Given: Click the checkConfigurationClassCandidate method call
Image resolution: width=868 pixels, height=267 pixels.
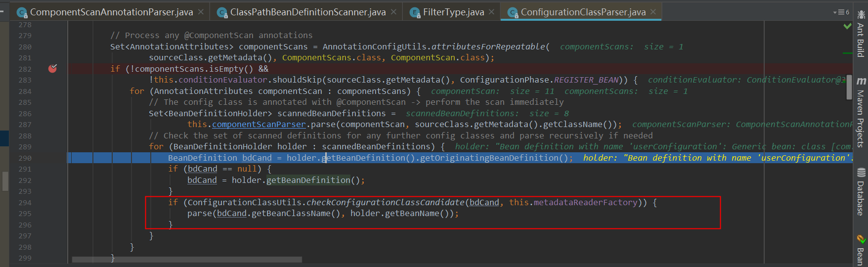Looking at the screenshot, I should coord(386,202).
